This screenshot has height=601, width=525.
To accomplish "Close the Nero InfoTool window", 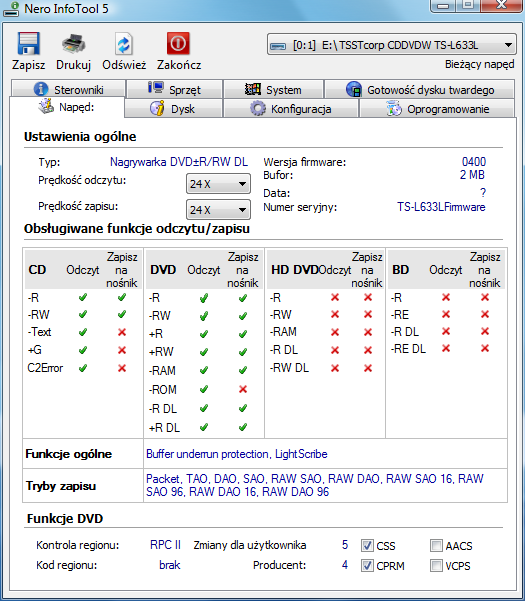I will [x=502, y=5].
